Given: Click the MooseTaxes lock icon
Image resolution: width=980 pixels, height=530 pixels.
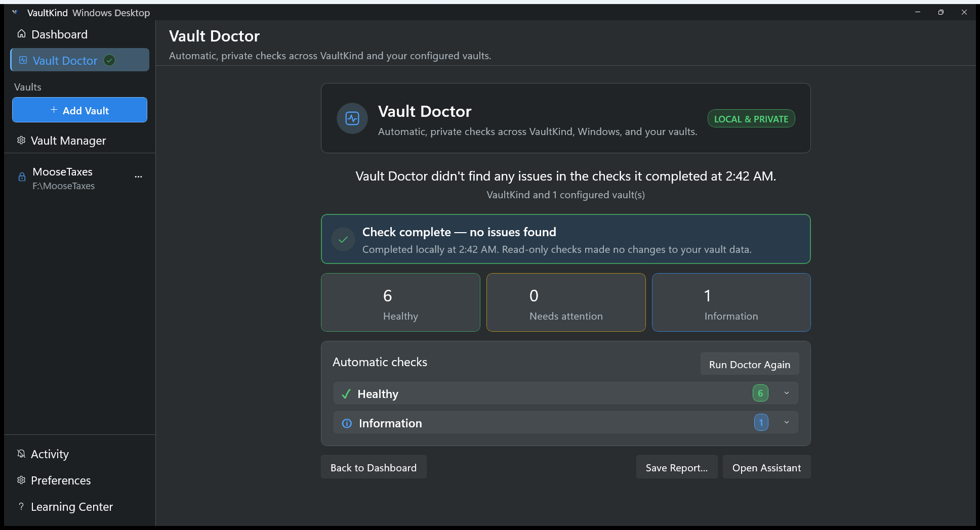Looking at the screenshot, I should [22, 176].
